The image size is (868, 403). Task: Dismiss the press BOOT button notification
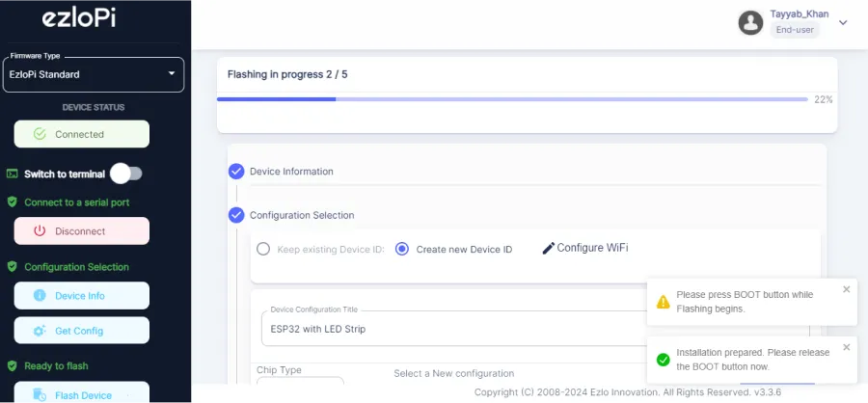[847, 289]
